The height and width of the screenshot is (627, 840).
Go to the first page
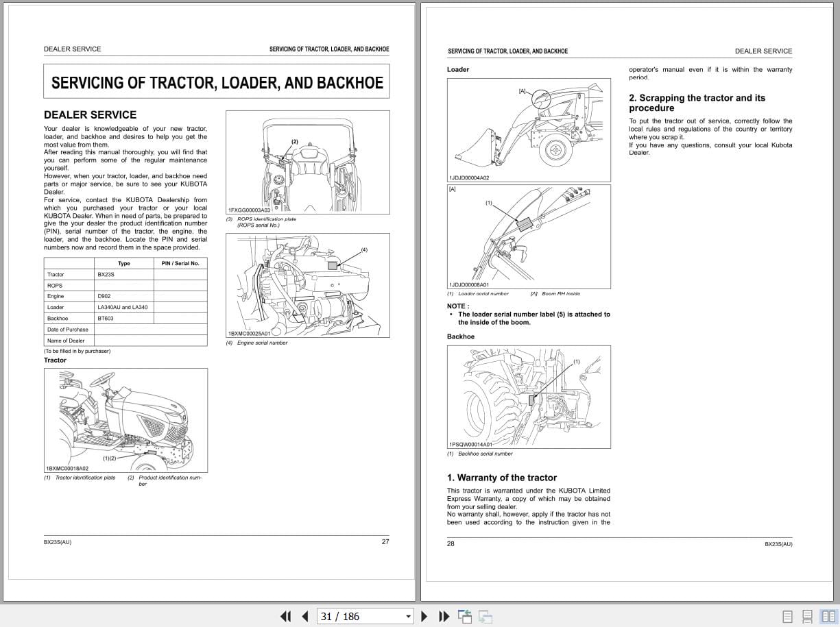286,617
